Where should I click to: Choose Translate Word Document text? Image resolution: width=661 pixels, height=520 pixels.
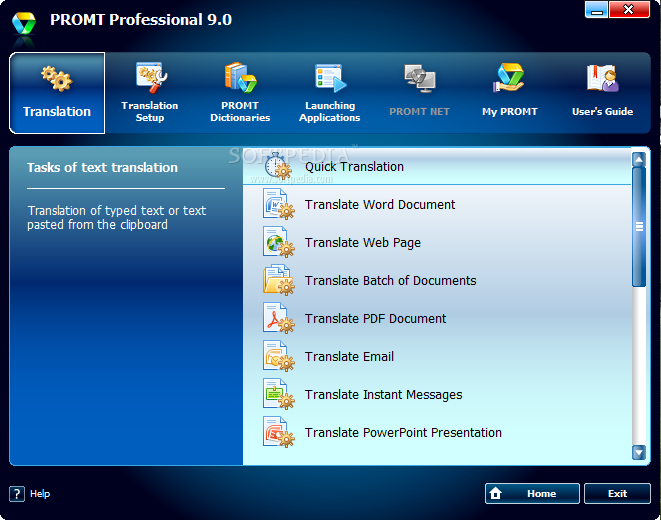(380, 205)
